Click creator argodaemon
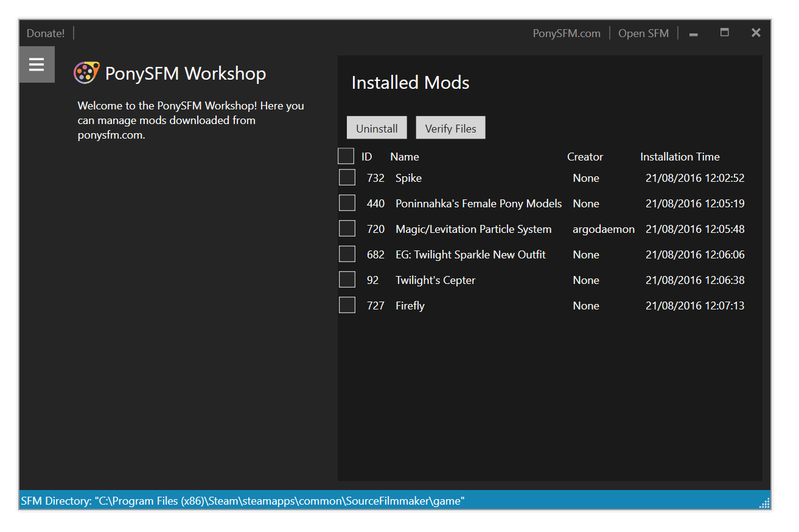 [x=604, y=229]
